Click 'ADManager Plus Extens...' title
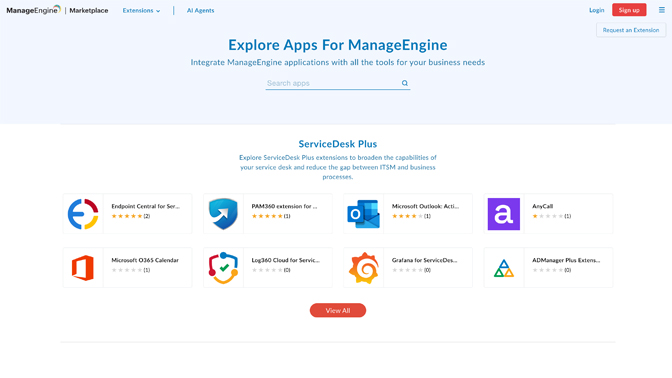 566,260
